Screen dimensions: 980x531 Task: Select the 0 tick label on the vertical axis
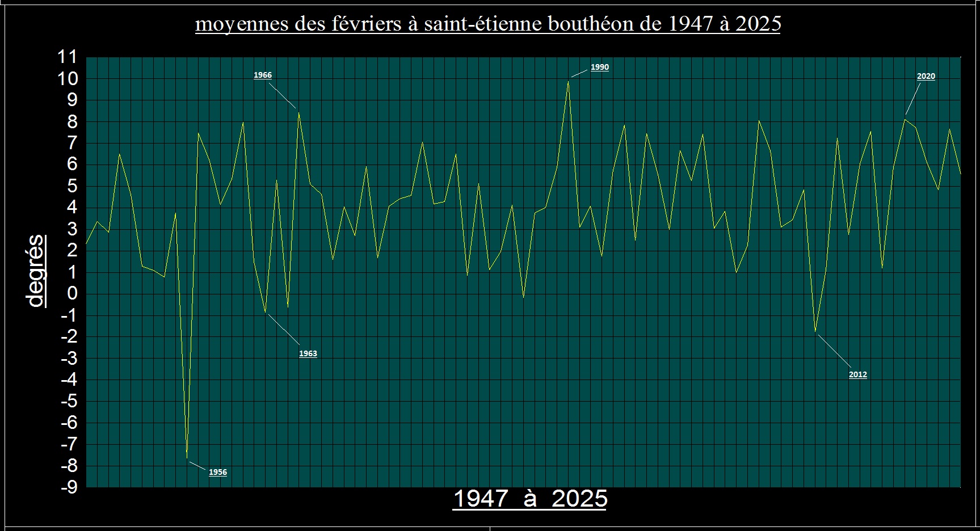click(72, 293)
